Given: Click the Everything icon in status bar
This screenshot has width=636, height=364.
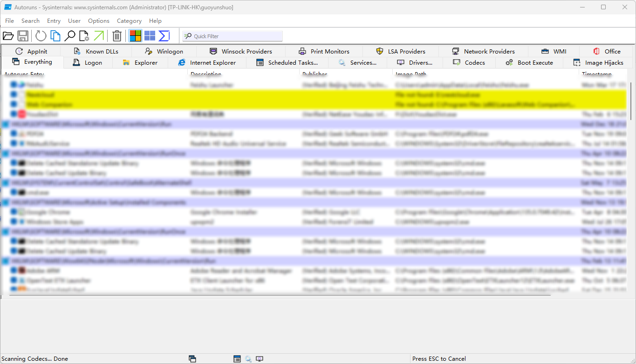Looking at the screenshot, I should coord(192,359).
